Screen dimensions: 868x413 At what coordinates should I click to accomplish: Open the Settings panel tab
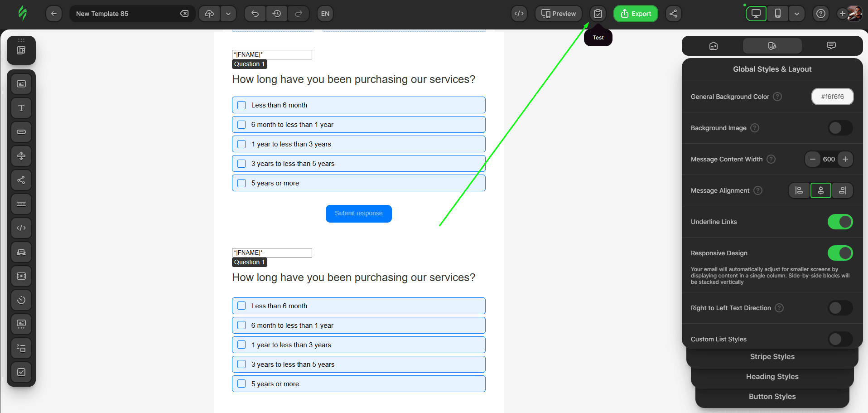pyautogui.click(x=714, y=45)
